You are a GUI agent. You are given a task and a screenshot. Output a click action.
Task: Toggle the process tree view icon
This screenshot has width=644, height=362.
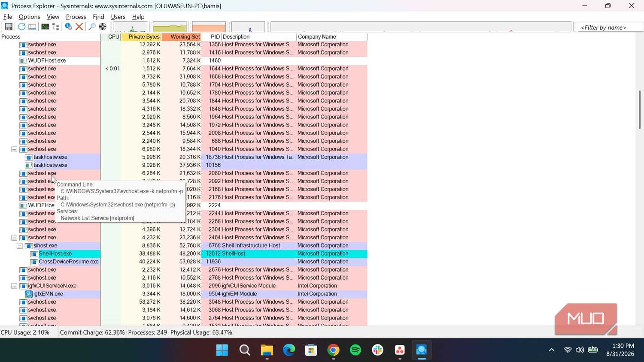coord(56,27)
